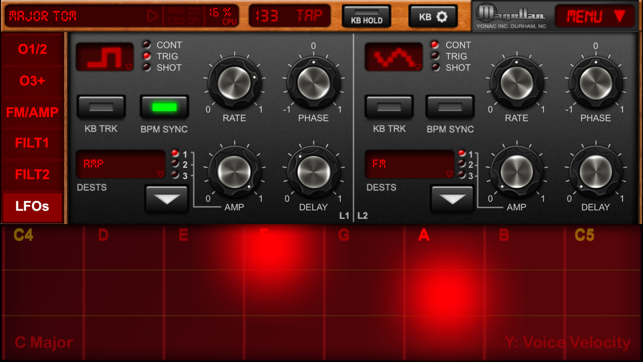The height and width of the screenshot is (362, 643).
Task: Tap the A column on touch pad
Action: [x=445, y=293]
